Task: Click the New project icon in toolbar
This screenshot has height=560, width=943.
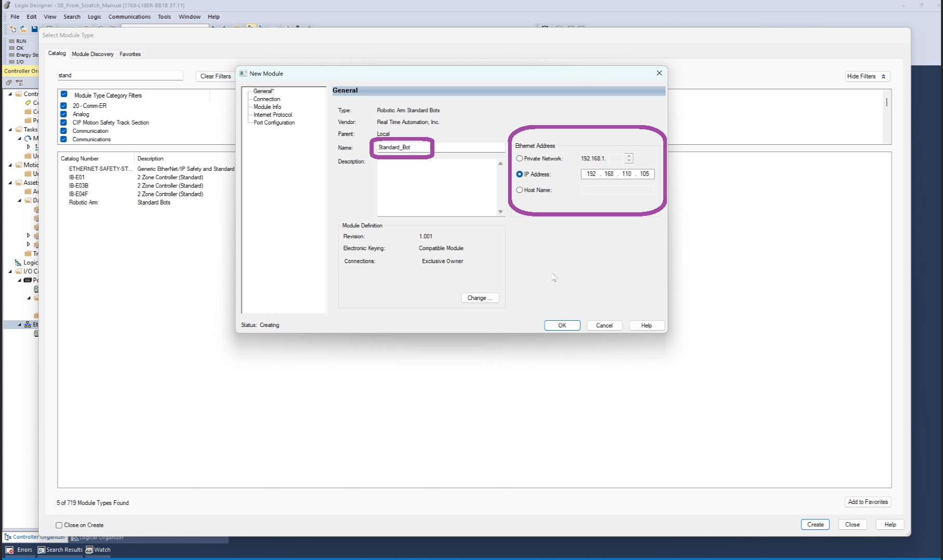Action: (x=12, y=29)
